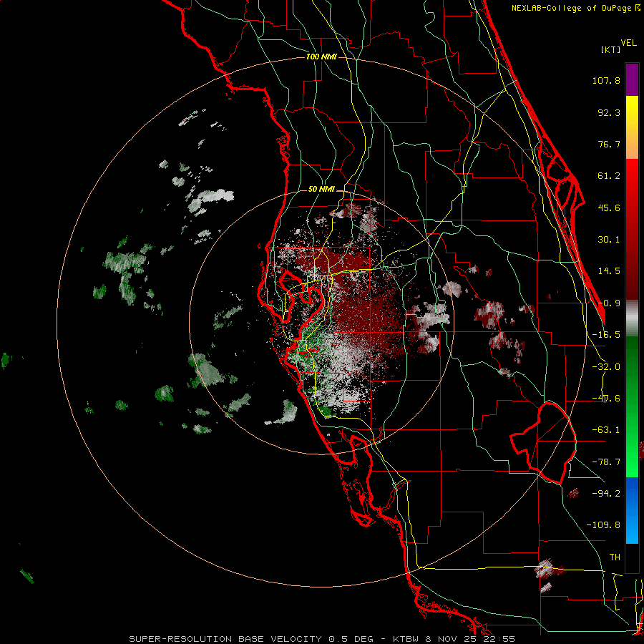Viewport: 644px width, 644px height.
Task: Select the 45.6 velocity scale value
Action: [x=609, y=208]
